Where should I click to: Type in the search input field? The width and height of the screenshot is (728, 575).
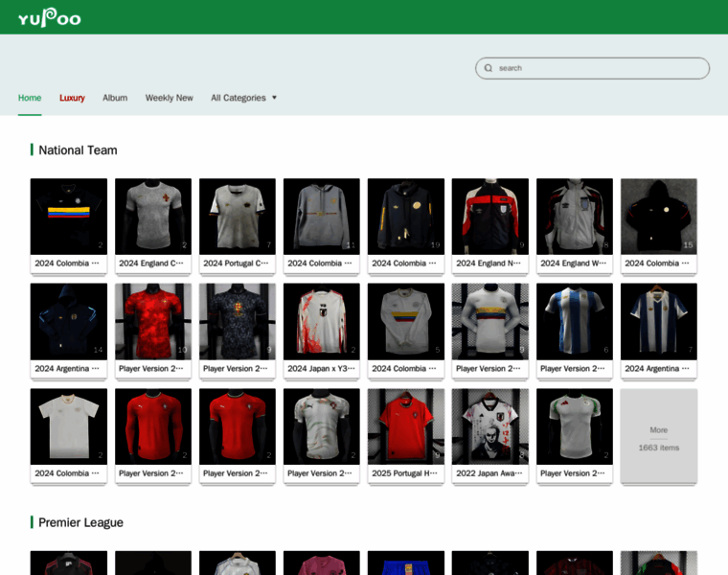599,68
